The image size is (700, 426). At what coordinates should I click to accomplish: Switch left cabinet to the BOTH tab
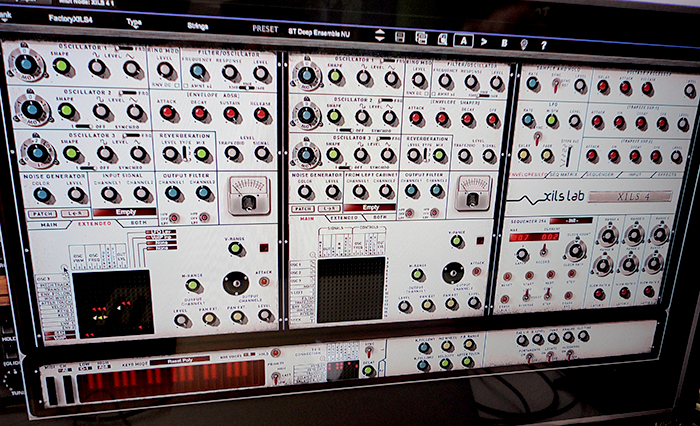click(138, 223)
